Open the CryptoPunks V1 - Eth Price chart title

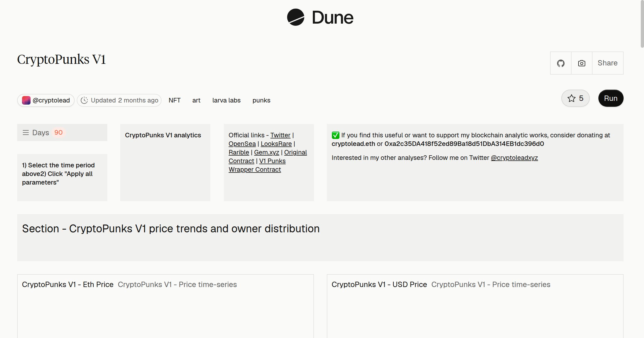click(x=68, y=285)
